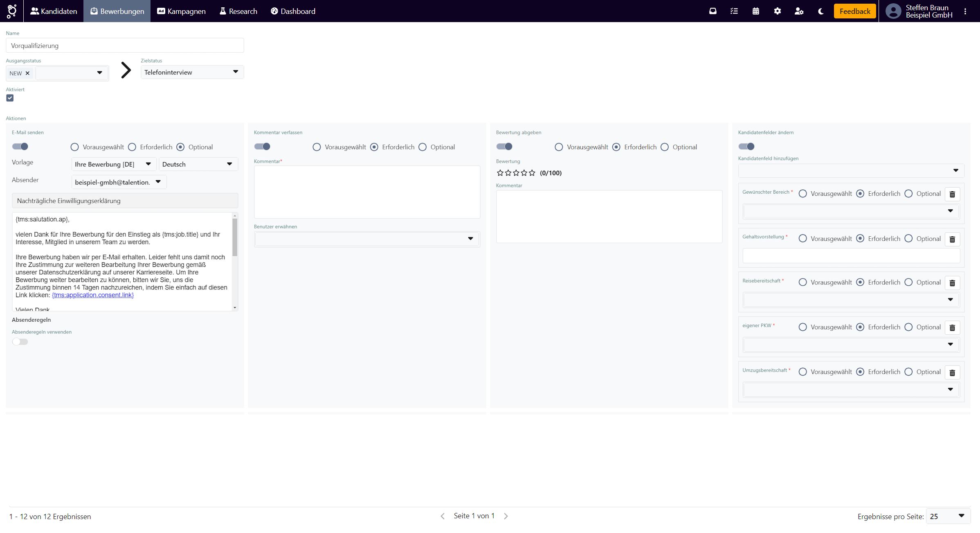
Task: Switch to the Kandidaten tab
Action: [54, 11]
